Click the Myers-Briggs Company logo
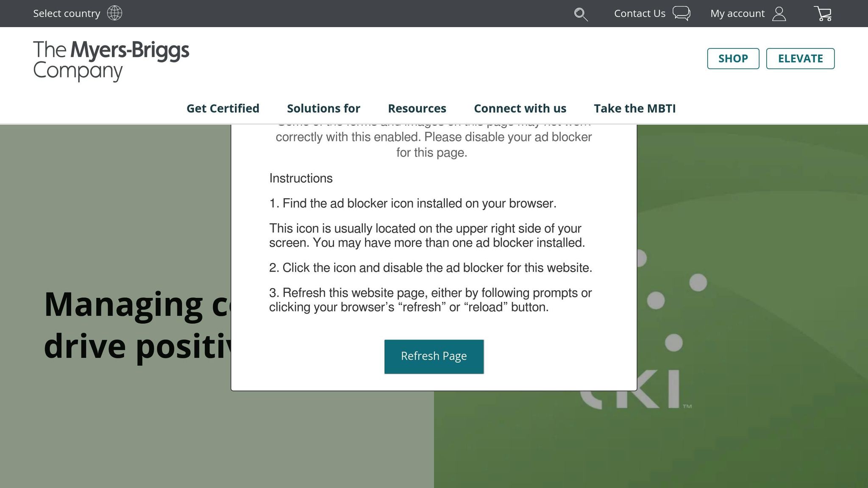This screenshot has height=488, width=868. [111, 60]
